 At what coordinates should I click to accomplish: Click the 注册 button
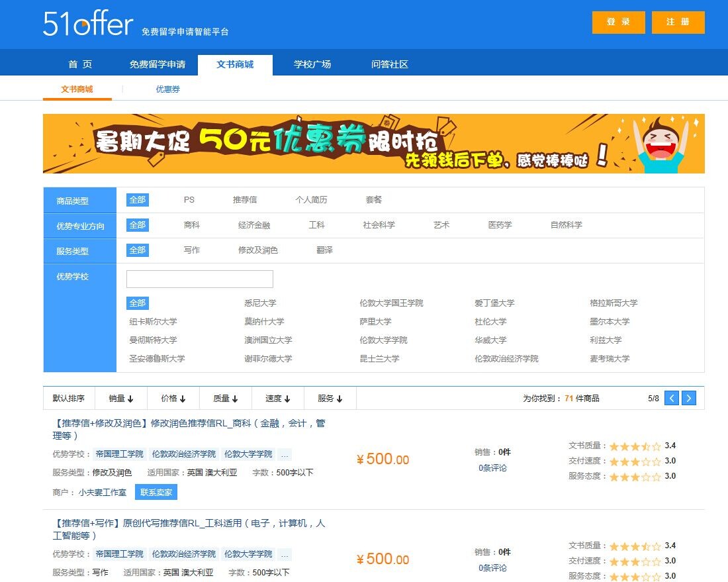click(678, 22)
